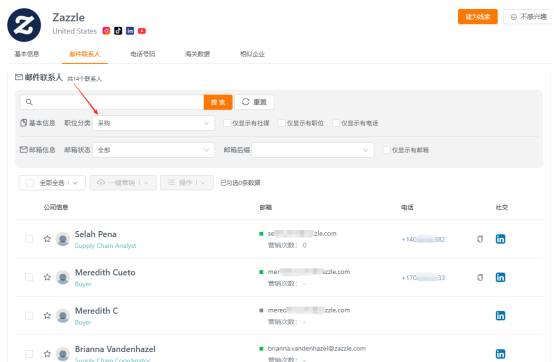Switch to the 基本信息 tab
The image size is (554, 362).
point(27,54)
